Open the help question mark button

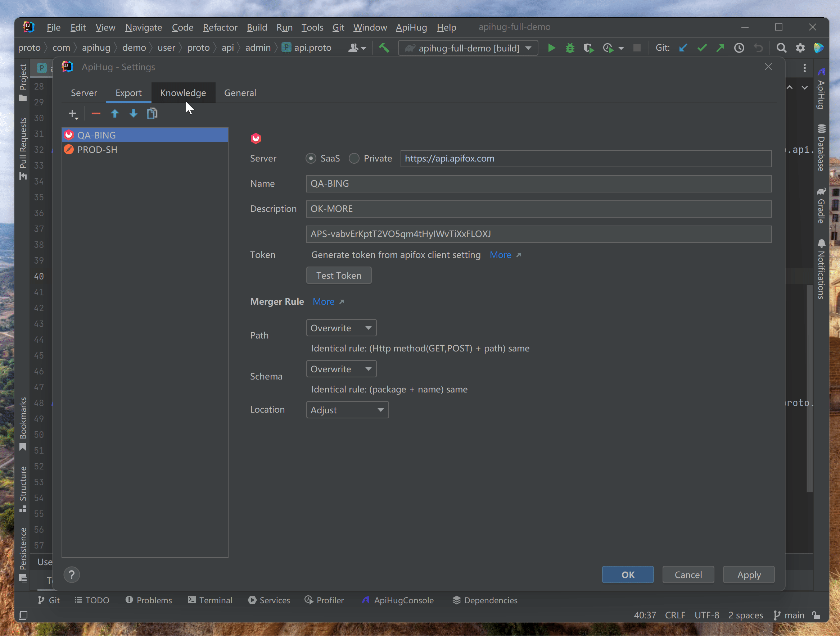pyautogui.click(x=71, y=574)
